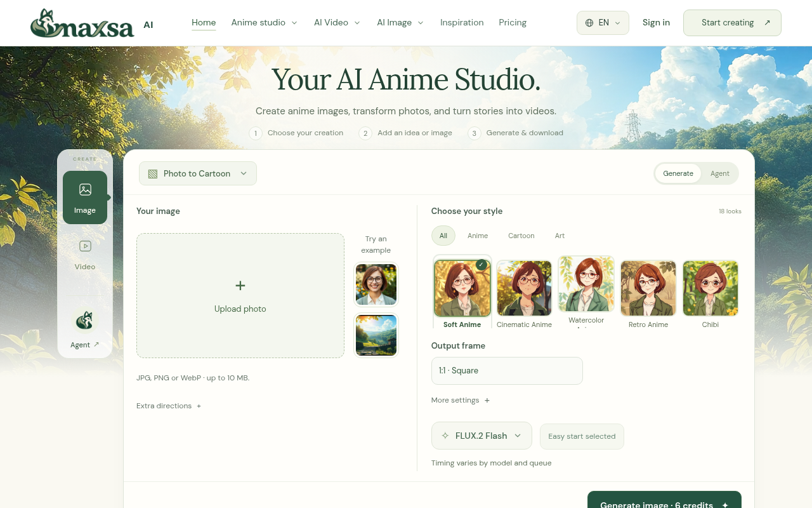Expand Extra directions
The image size is (812, 508).
click(x=169, y=406)
